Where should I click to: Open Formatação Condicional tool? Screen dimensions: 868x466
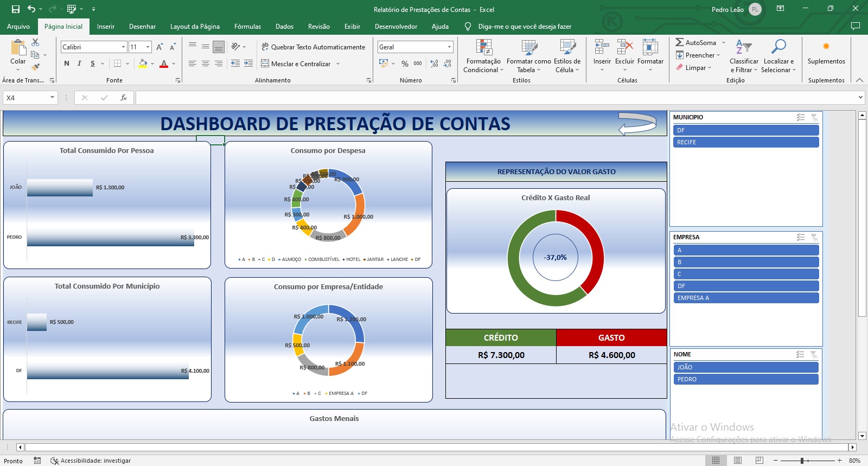(x=483, y=56)
